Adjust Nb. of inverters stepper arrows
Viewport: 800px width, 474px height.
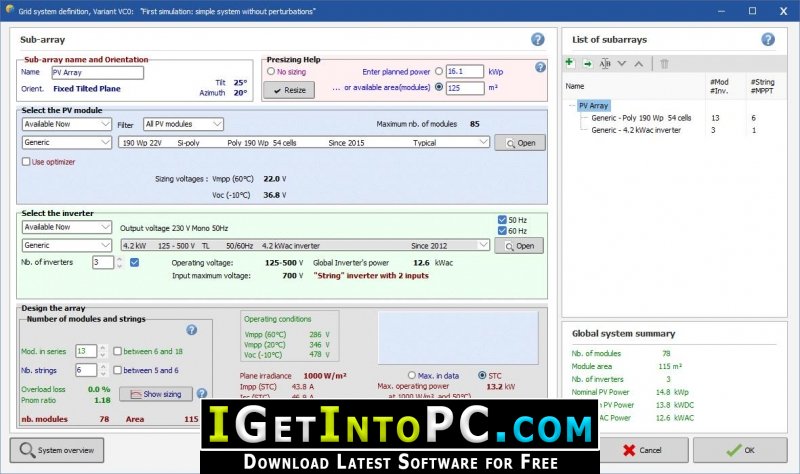pyautogui.click(x=119, y=262)
